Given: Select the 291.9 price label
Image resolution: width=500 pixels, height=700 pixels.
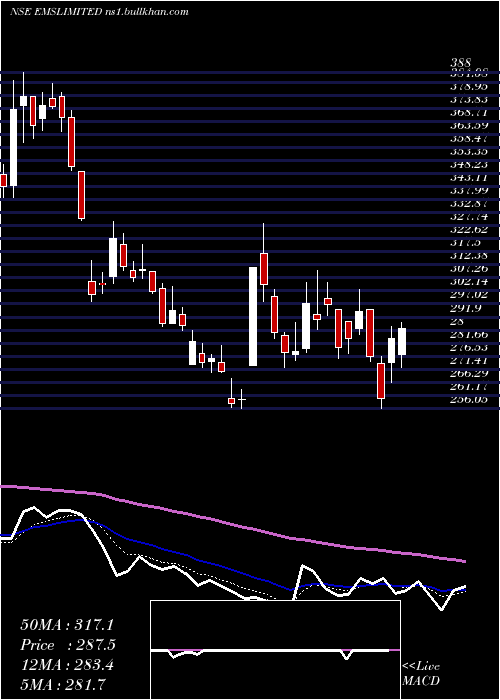Looking at the screenshot, I should (465, 308).
